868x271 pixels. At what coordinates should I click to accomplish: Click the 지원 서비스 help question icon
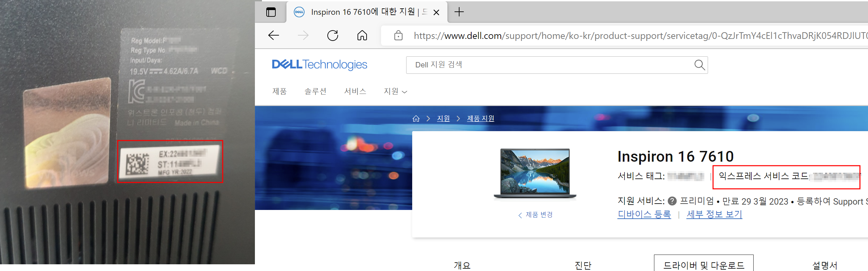click(x=672, y=201)
